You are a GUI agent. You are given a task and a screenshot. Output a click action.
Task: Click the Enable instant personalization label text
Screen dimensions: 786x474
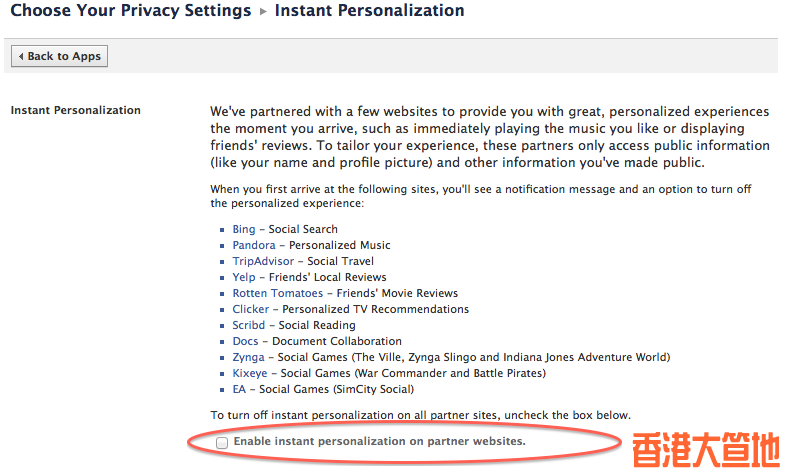click(x=379, y=441)
